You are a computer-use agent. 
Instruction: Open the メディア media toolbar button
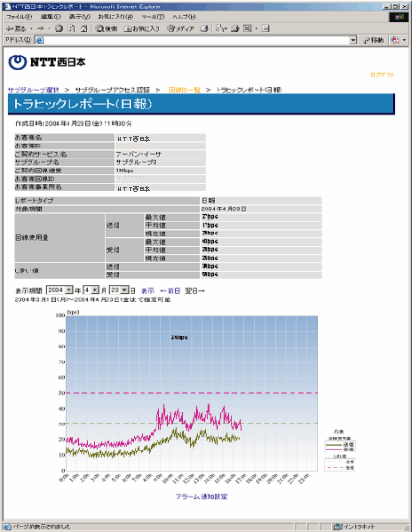click(x=181, y=29)
